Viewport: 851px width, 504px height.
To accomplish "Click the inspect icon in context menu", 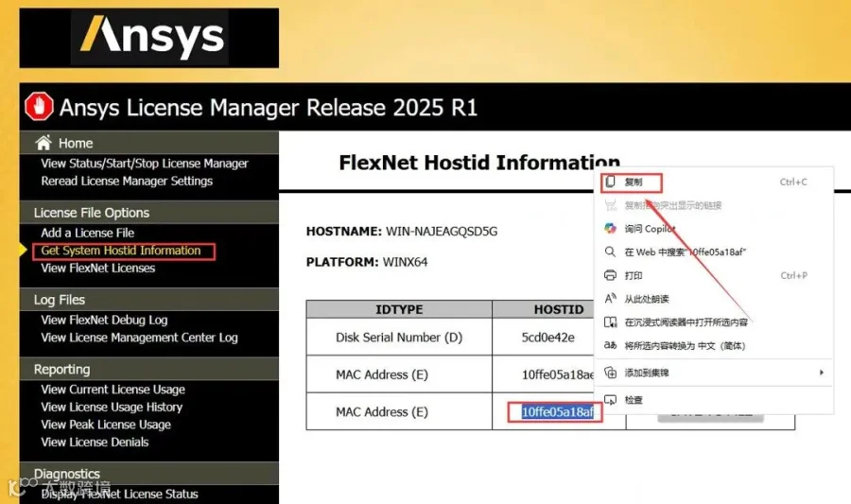I will pos(610,400).
